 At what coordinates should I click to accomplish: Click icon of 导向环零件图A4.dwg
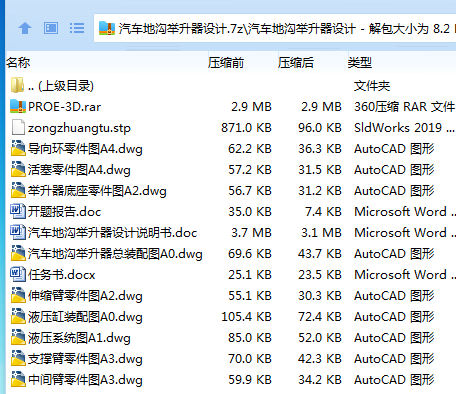(18, 148)
